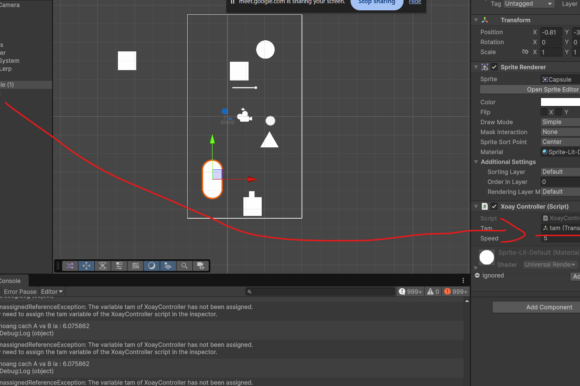Click the Open Sprite Editor button
Image resolution: width=580 pixels, height=386 pixels.
coord(530,89)
